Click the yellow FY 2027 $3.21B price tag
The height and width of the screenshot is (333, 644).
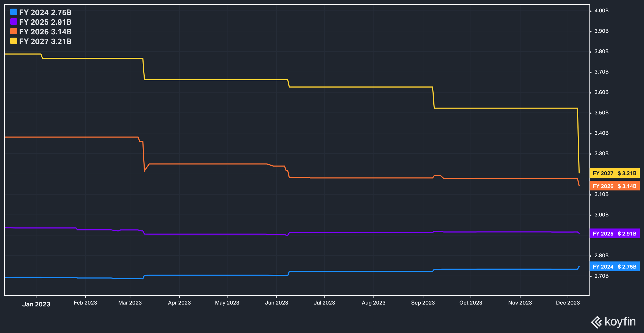[614, 173]
